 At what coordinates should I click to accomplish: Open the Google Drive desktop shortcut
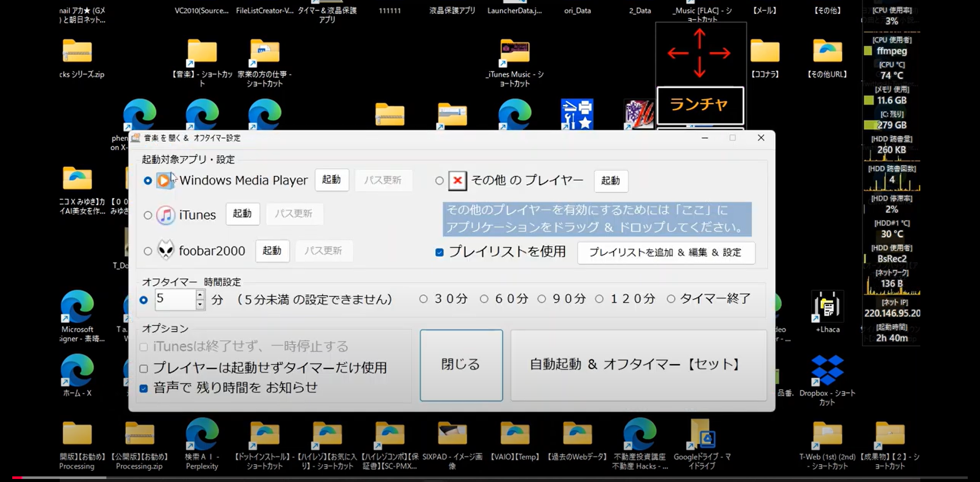[702, 435]
